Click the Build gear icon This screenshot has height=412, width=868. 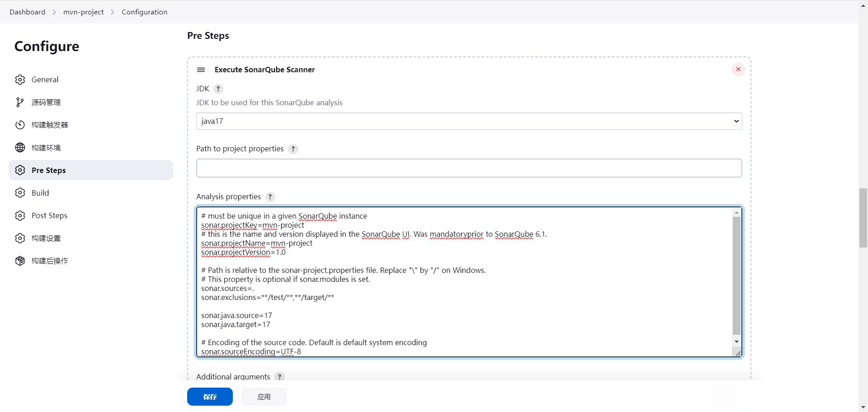click(x=20, y=192)
